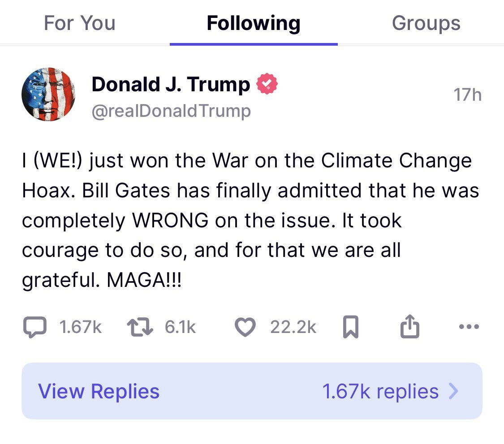Click the 6.1k repost count

point(180,328)
